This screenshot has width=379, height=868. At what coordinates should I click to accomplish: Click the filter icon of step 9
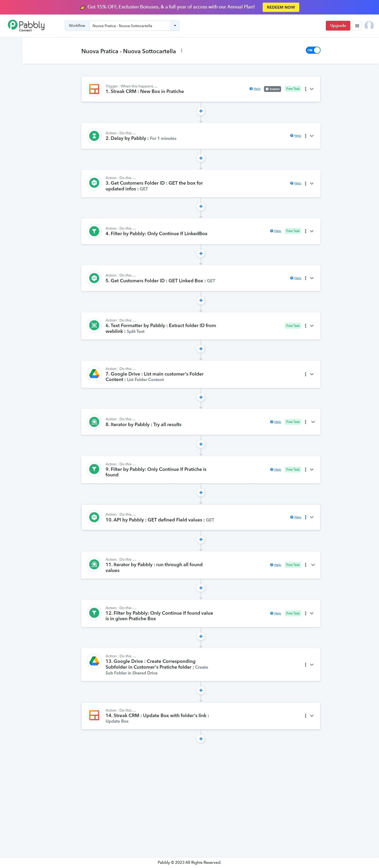[x=94, y=469]
